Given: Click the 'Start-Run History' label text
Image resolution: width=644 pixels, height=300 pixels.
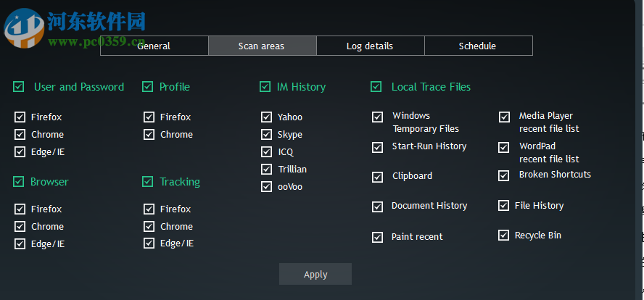Looking at the screenshot, I should point(429,146).
